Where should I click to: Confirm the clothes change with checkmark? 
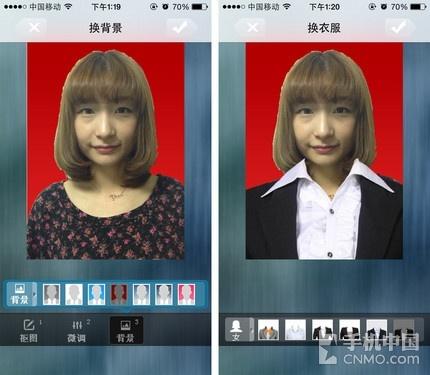[399, 28]
